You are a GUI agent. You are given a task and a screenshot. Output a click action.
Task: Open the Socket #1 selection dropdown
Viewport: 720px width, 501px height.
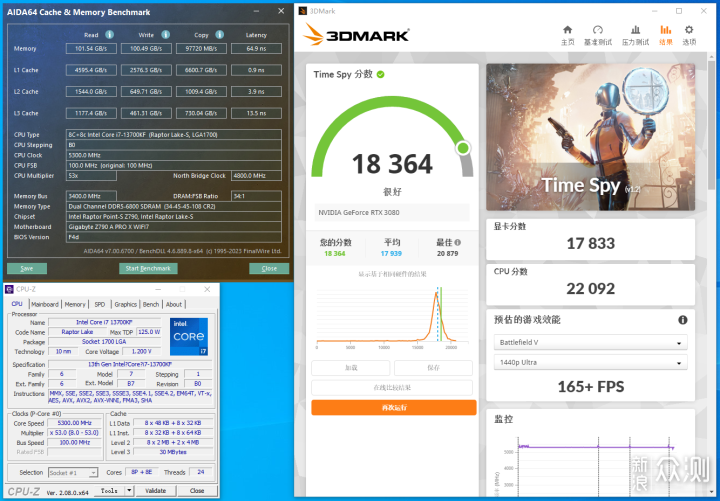(73, 473)
